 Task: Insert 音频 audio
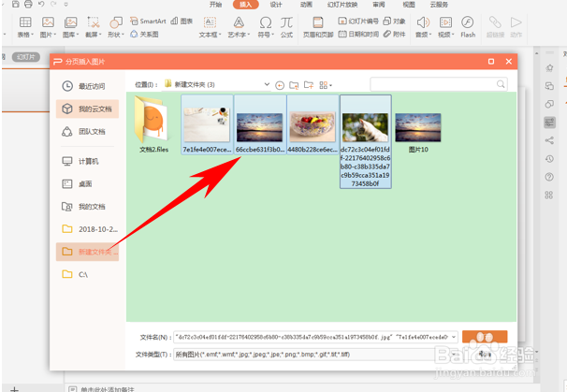[x=423, y=27]
